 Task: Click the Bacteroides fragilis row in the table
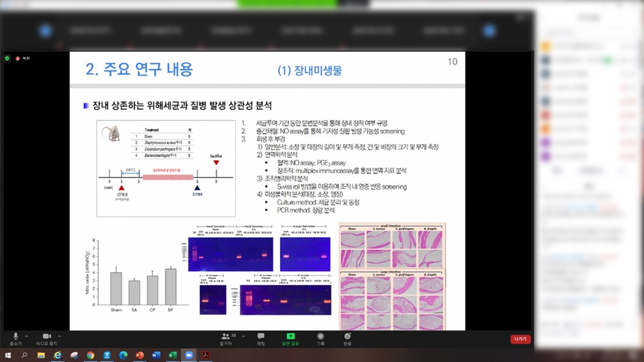[x=162, y=155]
